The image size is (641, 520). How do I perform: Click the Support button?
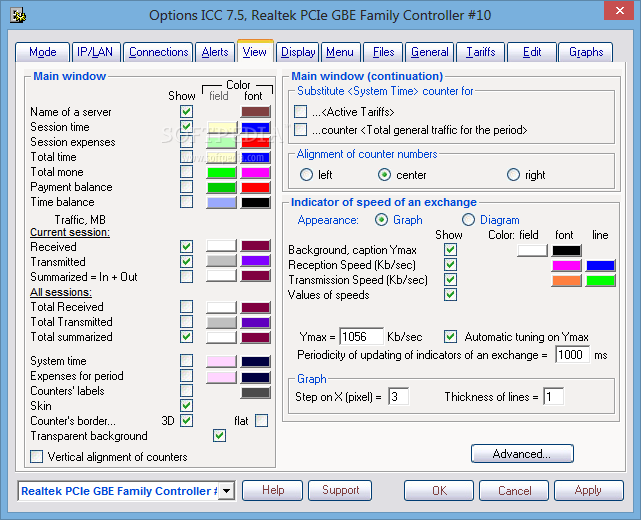click(x=340, y=490)
